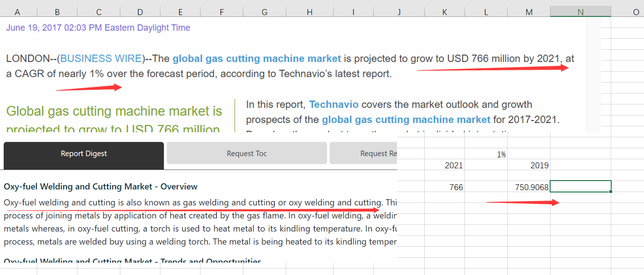The image size is (644, 275).
Task: Click 'global gas cutting machine market' link before 'for 2017-2021'
Action: tap(406, 119)
